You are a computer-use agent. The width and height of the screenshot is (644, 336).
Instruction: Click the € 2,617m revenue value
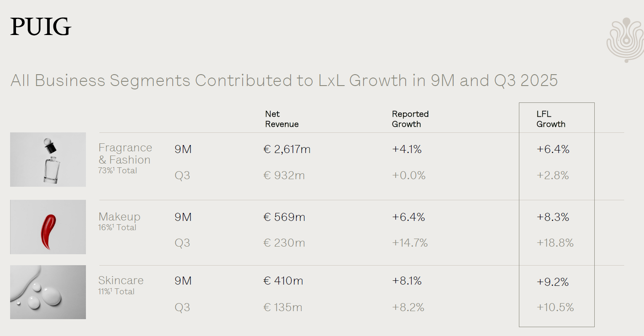(287, 149)
